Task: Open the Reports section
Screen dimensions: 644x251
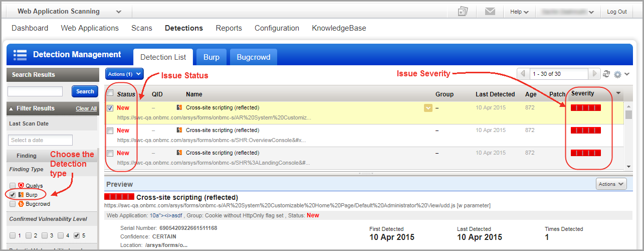Action: [x=229, y=28]
